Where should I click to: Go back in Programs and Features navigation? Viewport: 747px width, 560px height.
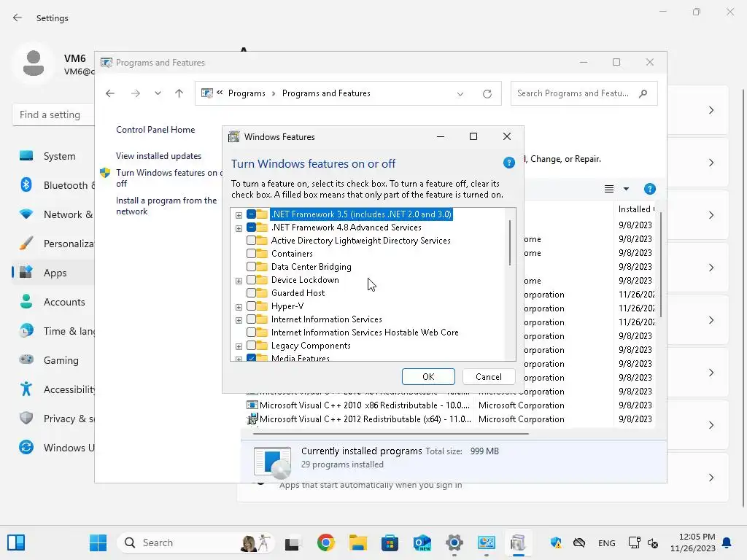coord(110,93)
